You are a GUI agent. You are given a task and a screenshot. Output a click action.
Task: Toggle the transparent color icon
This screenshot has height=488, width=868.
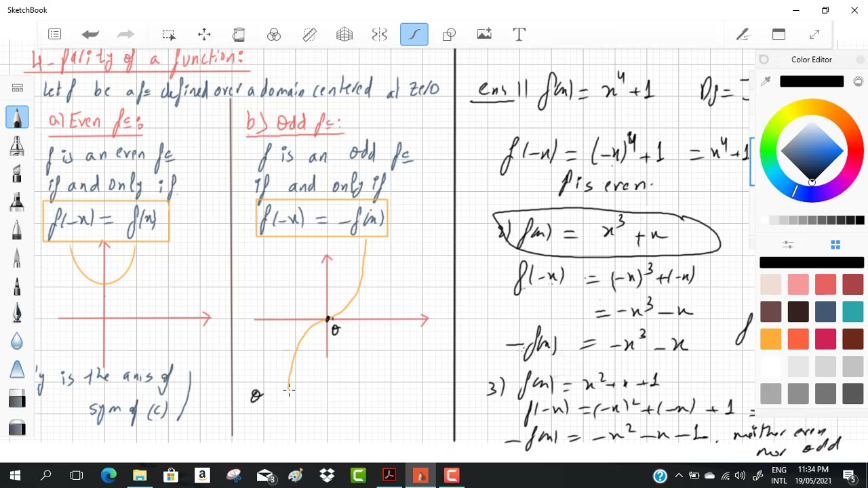(x=858, y=81)
